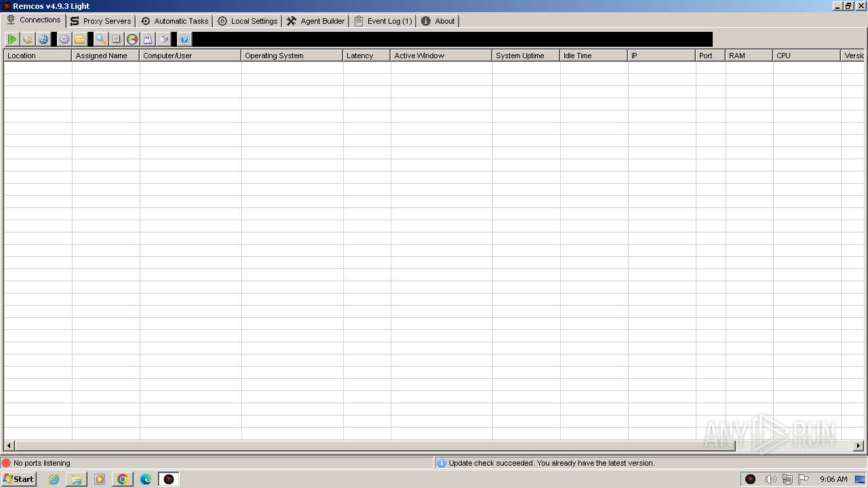Click the horizontal scrollbar thumb

(x=375, y=445)
